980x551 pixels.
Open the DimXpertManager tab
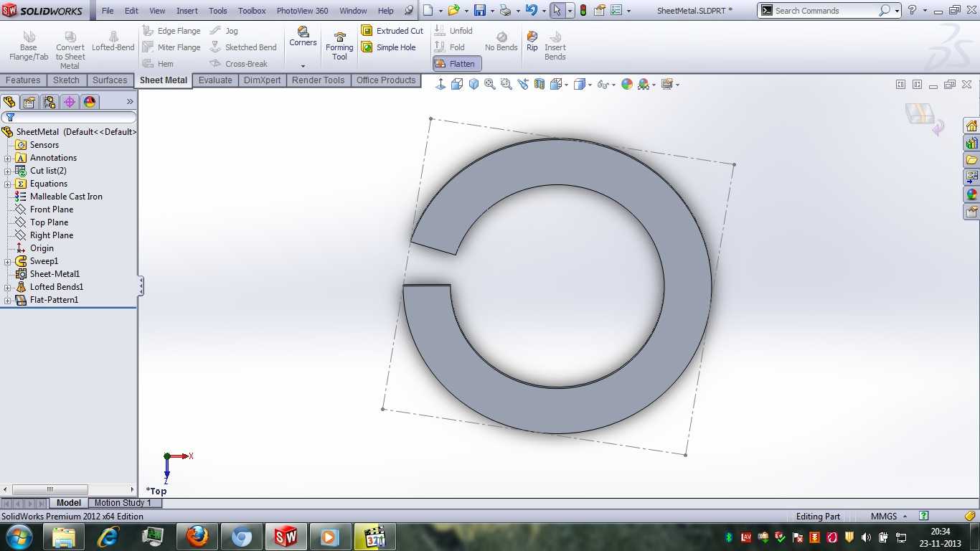[70, 102]
